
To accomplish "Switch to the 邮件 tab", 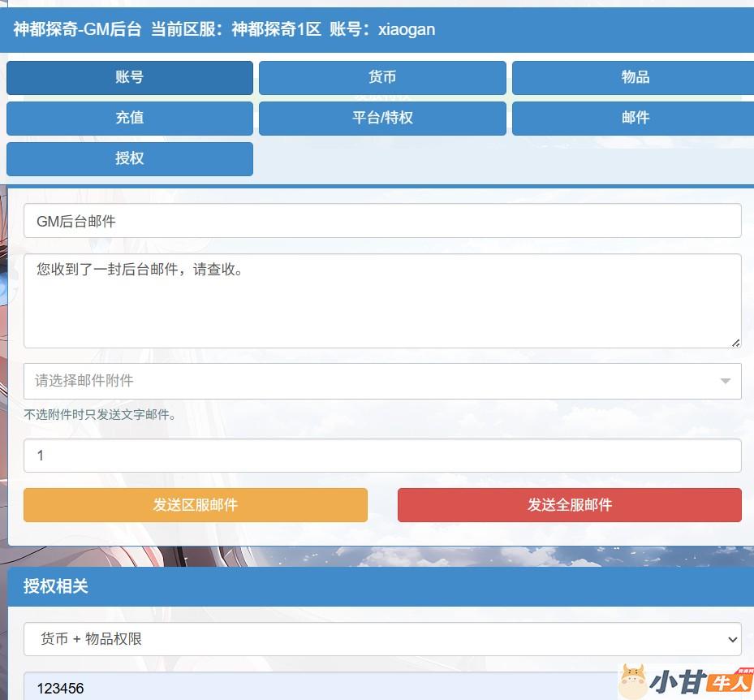I will 635,118.
